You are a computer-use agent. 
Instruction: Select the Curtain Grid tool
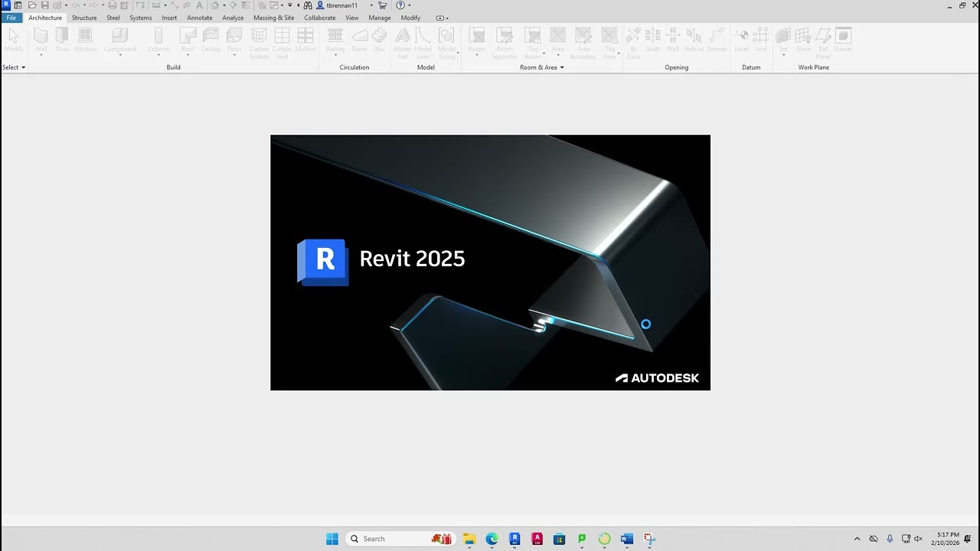tap(283, 43)
